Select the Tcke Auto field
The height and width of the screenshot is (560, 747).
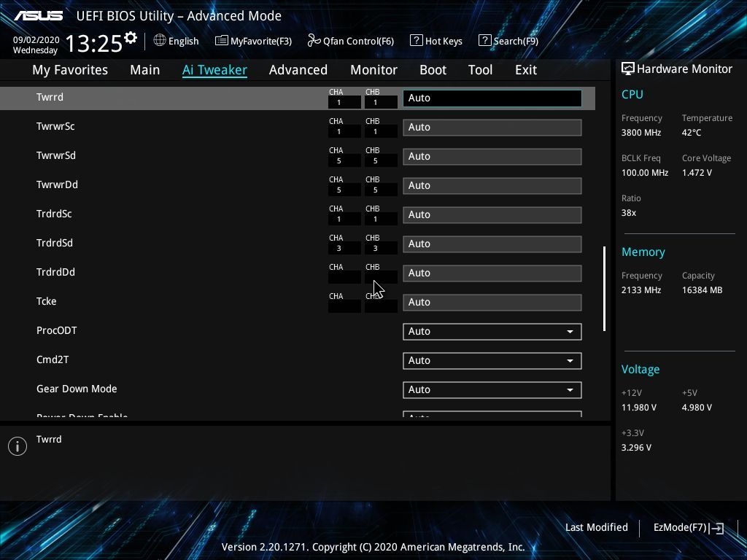click(x=492, y=303)
